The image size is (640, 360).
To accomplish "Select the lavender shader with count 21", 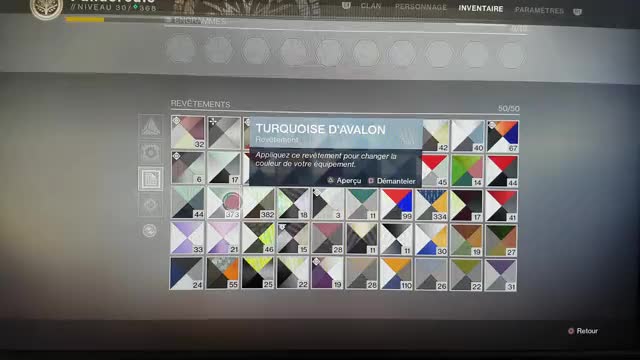I will 223,238.
